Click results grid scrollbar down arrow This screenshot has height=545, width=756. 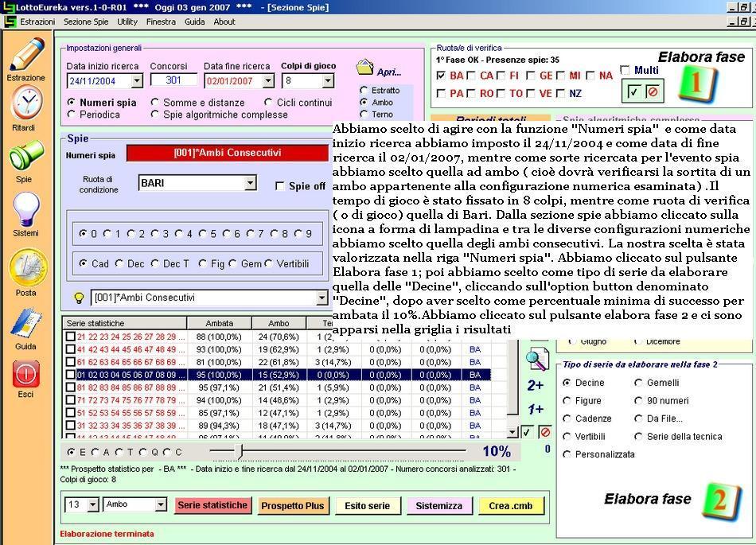click(x=512, y=433)
